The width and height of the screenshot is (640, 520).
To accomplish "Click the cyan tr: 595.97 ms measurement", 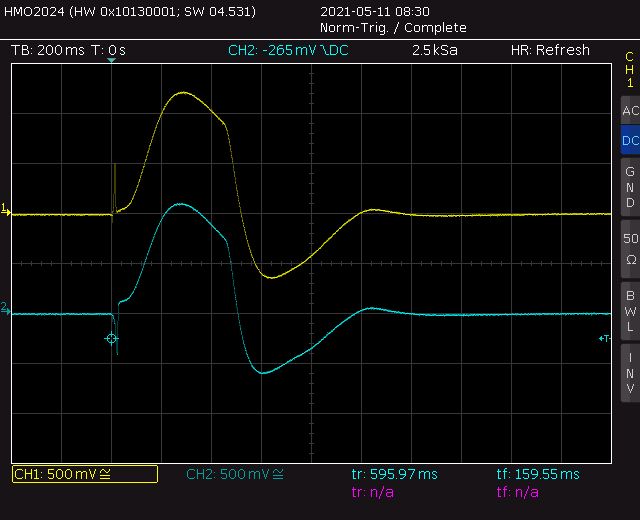I will (x=394, y=474).
